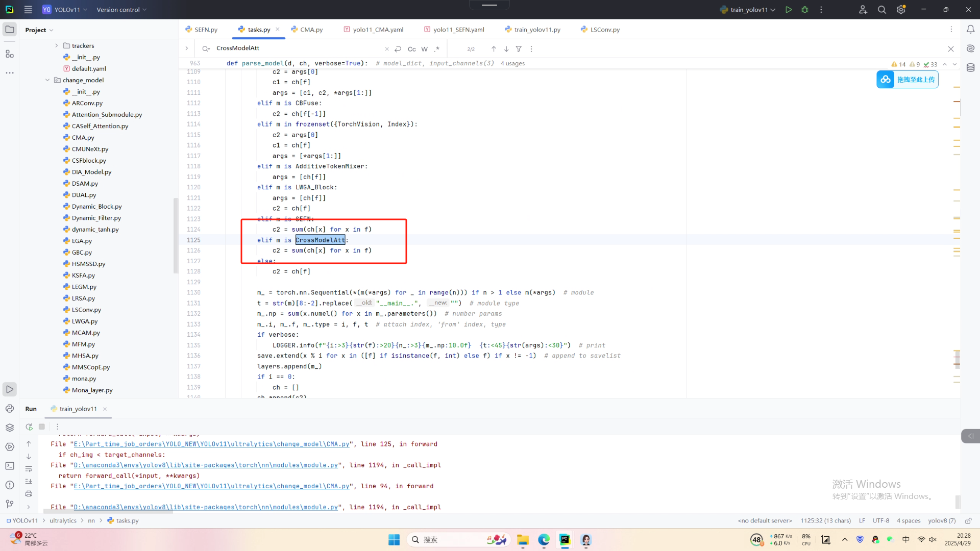Open the IDE settings gear
The height and width of the screenshot is (551, 980).
[901, 10]
